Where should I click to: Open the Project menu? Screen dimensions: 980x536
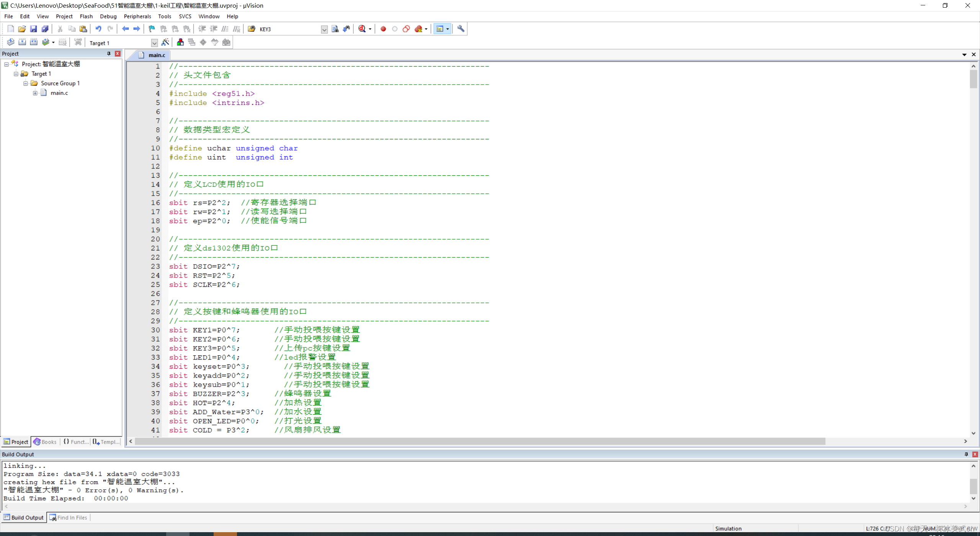coord(64,16)
